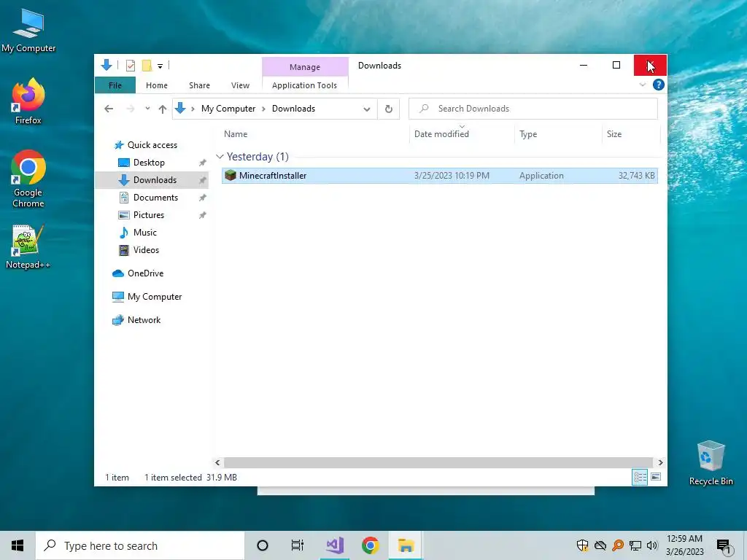This screenshot has width=747, height=560.
Task: Click the pin icon beside Pictures
Action: tap(203, 215)
